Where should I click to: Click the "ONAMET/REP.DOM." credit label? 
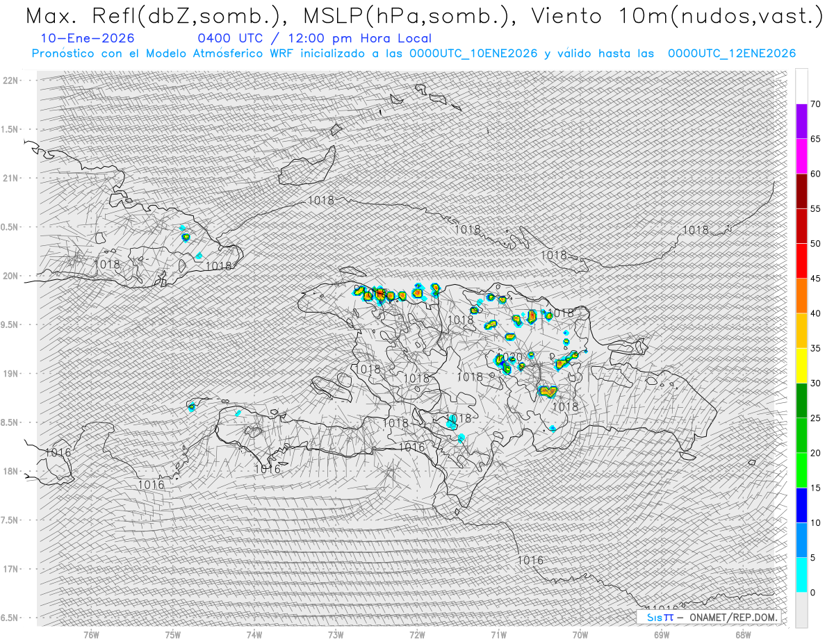coord(735,617)
